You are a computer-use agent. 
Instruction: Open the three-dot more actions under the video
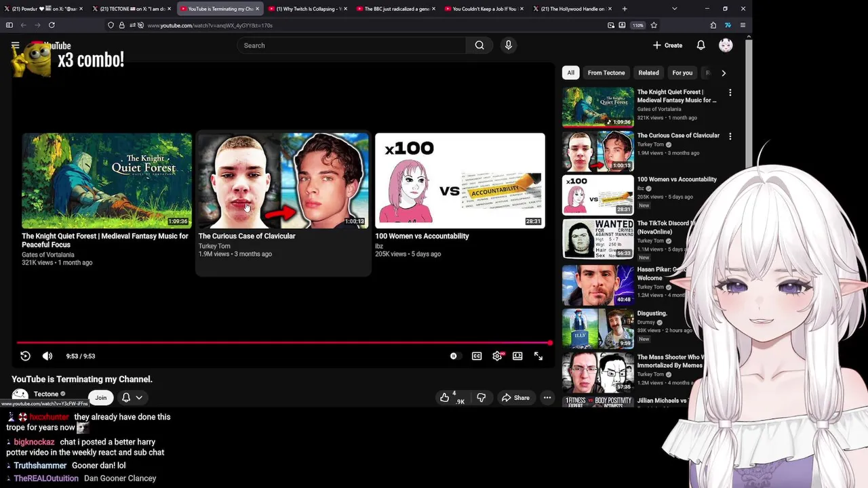pyautogui.click(x=547, y=398)
